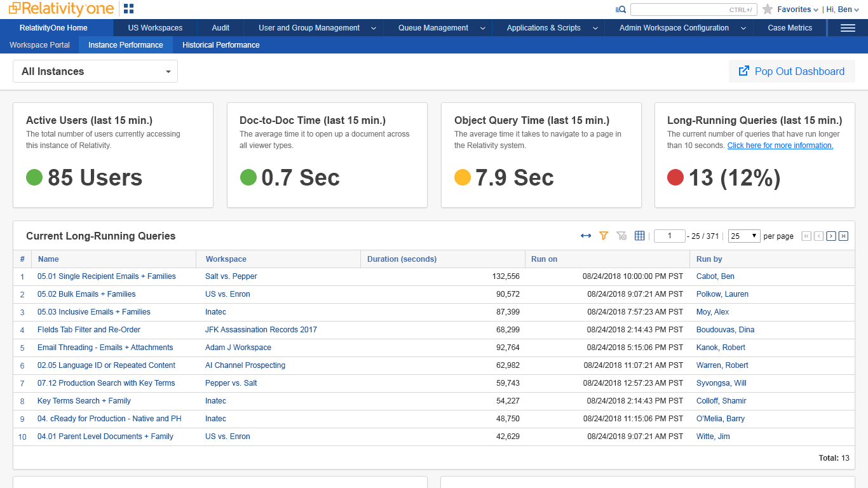Open user Cabot, Ben link
868x488 pixels.
(715, 276)
